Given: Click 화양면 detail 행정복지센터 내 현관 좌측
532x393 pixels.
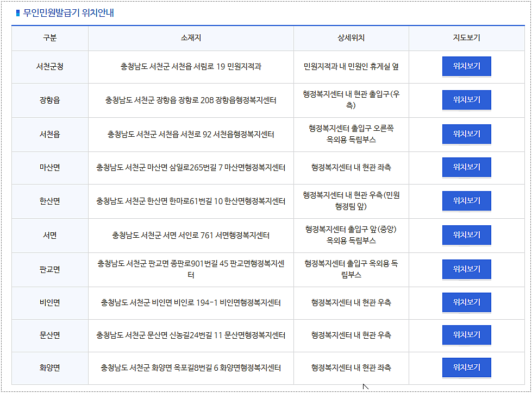Looking at the screenshot, I should tap(351, 367).
